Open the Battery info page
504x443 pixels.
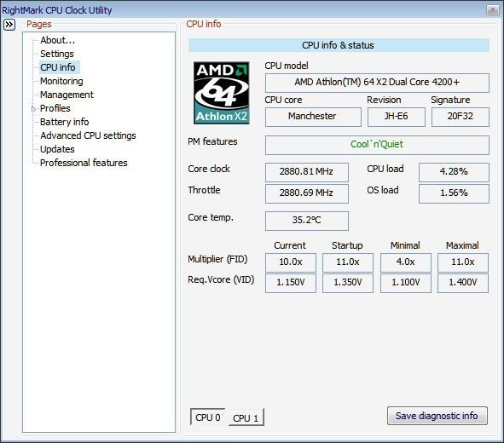pos(64,122)
